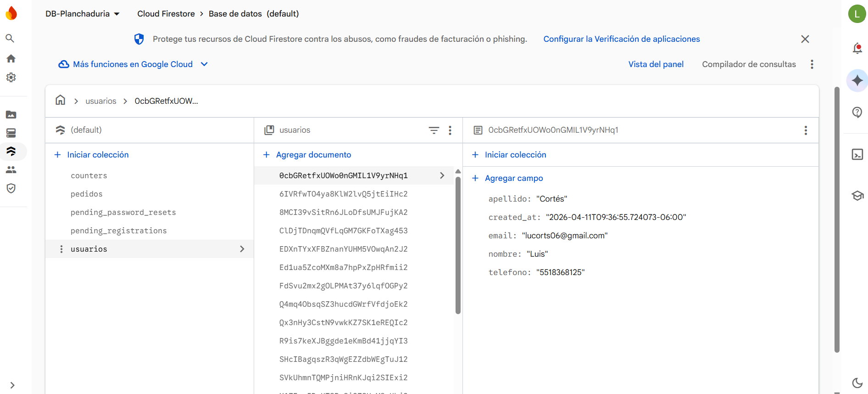Open Configurar la Verificación de aplicaciones link
This screenshot has width=868, height=394.
[622, 39]
